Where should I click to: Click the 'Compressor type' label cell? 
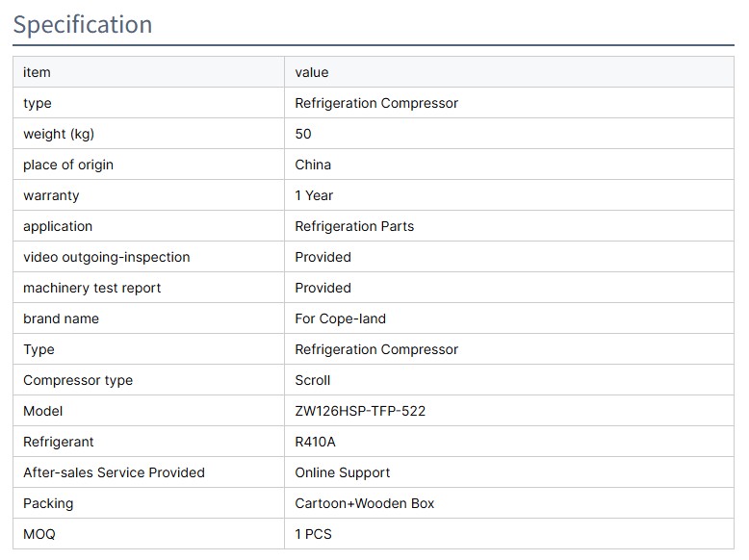coord(78,380)
